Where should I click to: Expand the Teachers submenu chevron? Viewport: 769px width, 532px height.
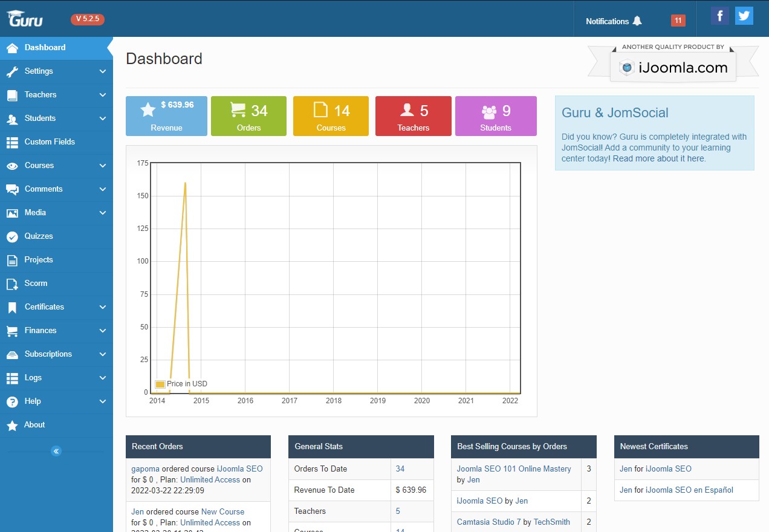(103, 95)
